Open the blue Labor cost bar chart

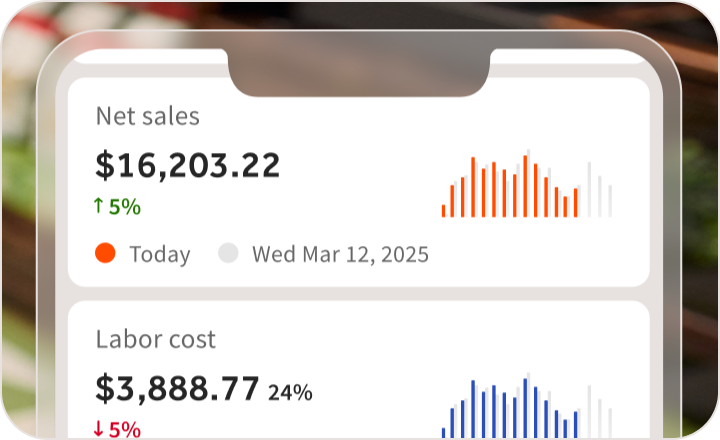[527, 405]
